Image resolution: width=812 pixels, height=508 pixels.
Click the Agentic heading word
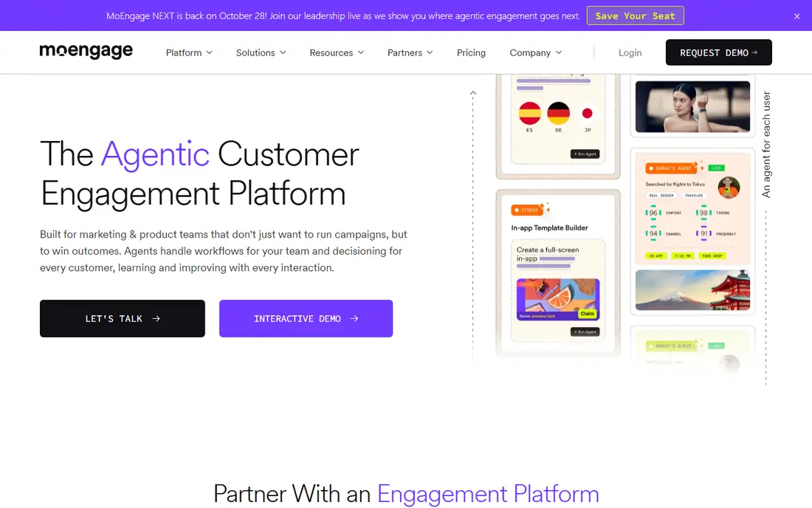155,154
